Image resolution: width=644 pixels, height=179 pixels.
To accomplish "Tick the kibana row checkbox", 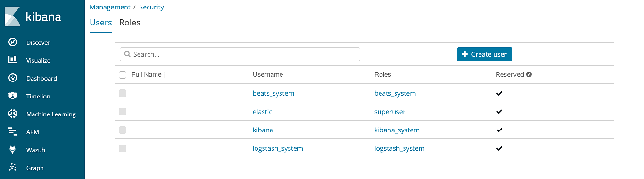I will [x=123, y=130].
